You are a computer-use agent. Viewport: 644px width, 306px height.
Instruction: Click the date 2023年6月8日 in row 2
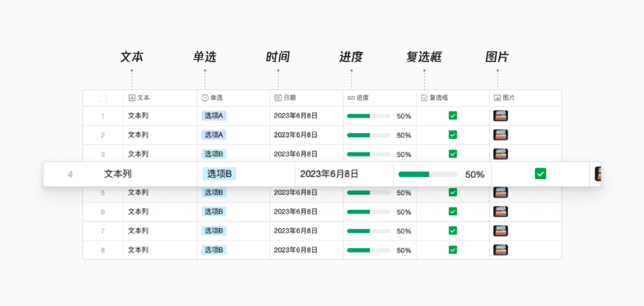click(296, 135)
